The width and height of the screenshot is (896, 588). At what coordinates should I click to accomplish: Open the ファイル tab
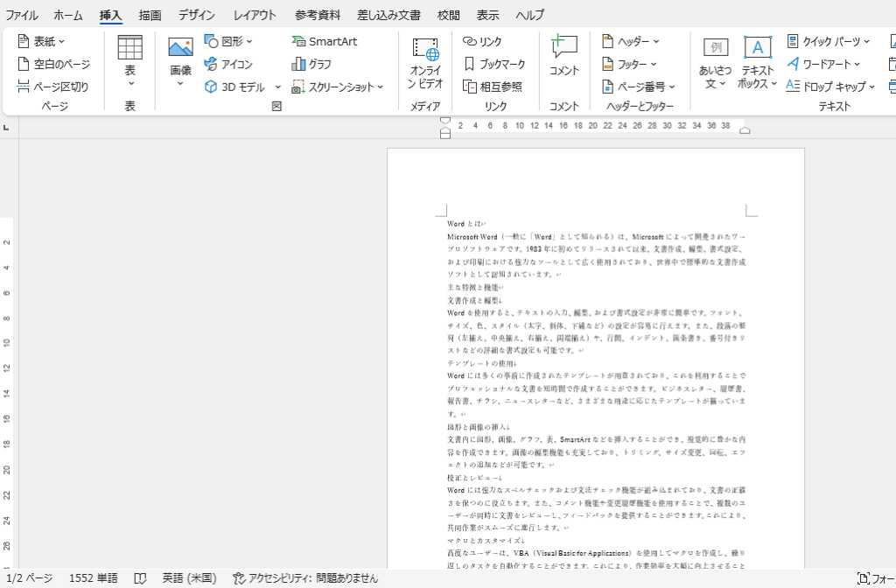point(22,16)
